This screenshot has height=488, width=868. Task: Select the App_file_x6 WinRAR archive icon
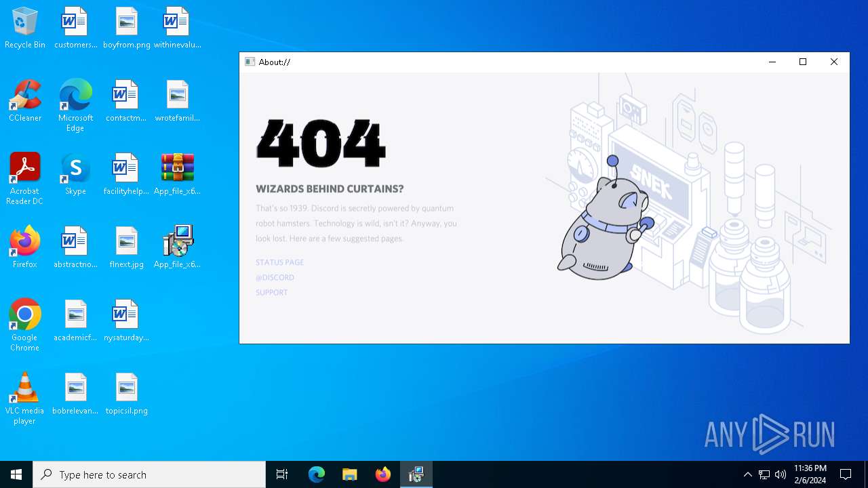[x=177, y=174]
